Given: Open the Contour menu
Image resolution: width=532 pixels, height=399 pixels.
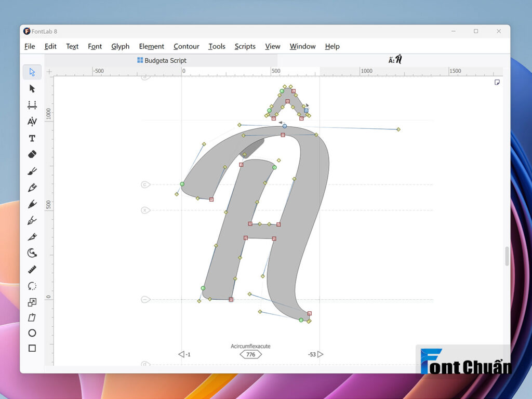Looking at the screenshot, I should pyautogui.click(x=187, y=46).
